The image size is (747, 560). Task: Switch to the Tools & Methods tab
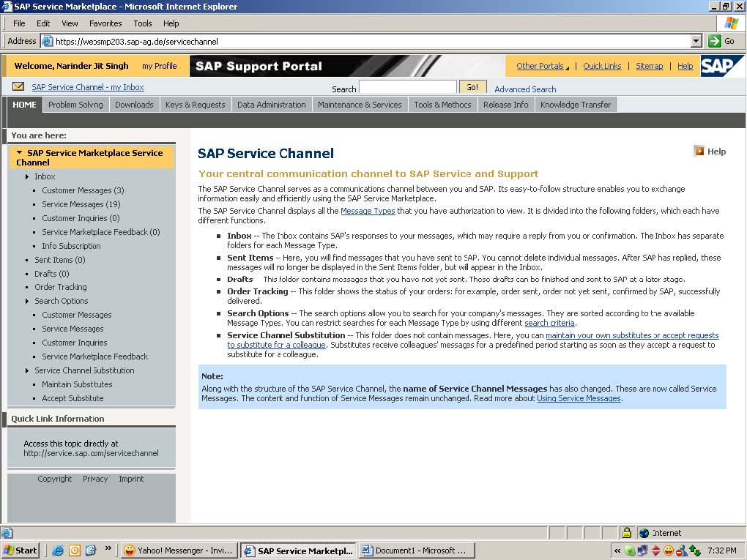pos(442,105)
